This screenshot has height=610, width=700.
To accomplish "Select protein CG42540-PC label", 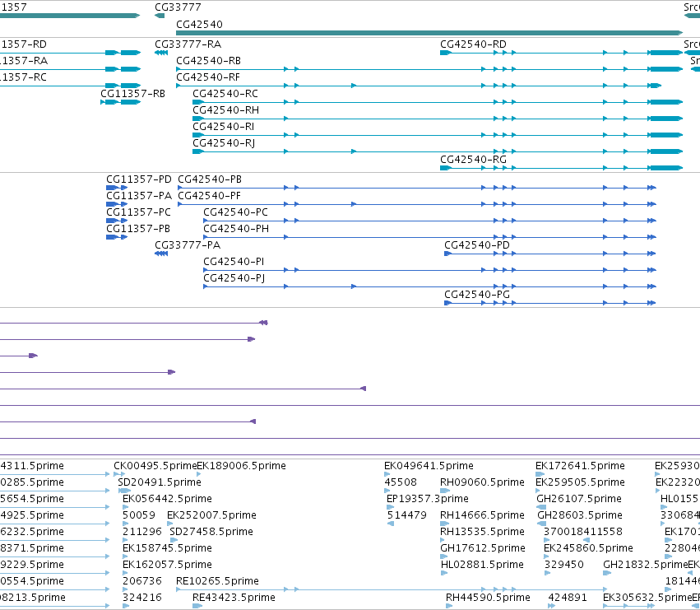I will 236,212.
